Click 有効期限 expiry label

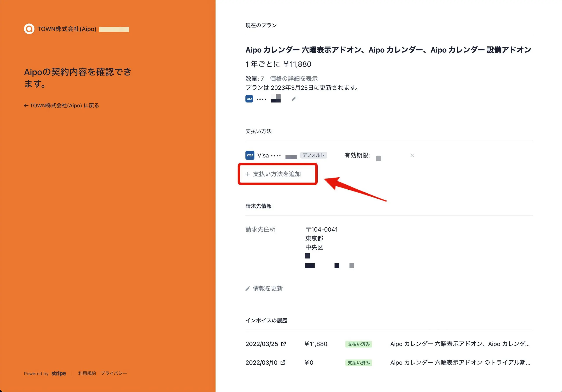(357, 155)
